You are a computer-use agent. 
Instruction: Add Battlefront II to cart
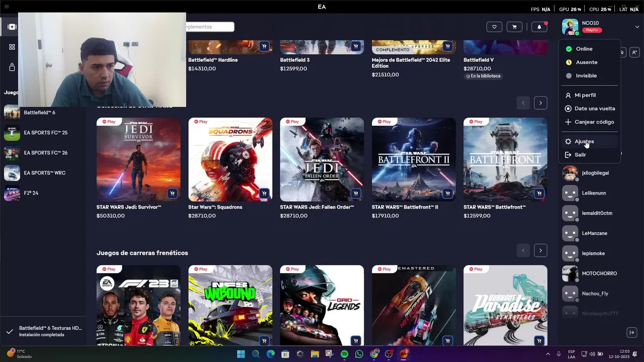(x=447, y=194)
